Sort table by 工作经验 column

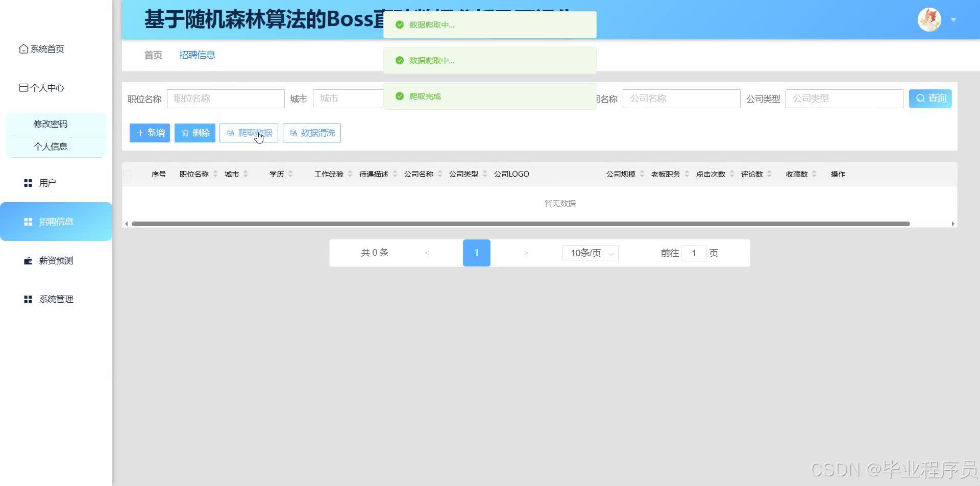pyautogui.click(x=350, y=174)
